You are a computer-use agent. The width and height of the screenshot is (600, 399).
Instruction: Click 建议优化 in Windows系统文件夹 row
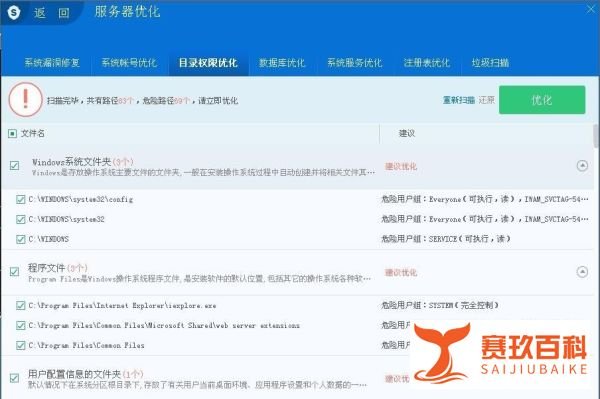(x=401, y=166)
